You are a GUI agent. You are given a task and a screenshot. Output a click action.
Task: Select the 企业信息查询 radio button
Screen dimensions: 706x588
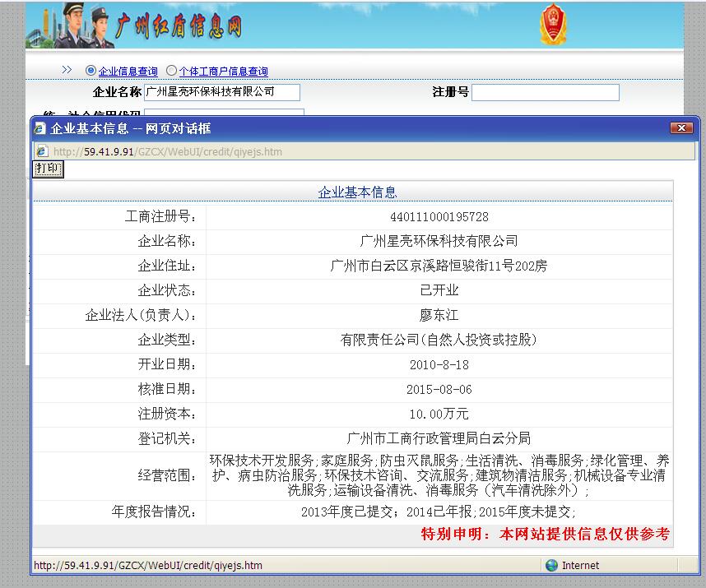pyautogui.click(x=91, y=71)
